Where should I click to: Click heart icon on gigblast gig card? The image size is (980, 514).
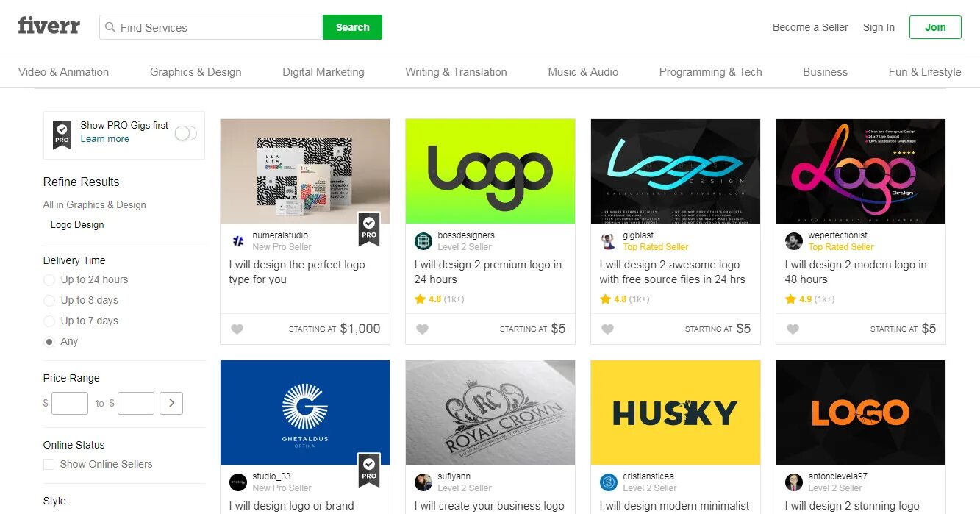(607, 329)
